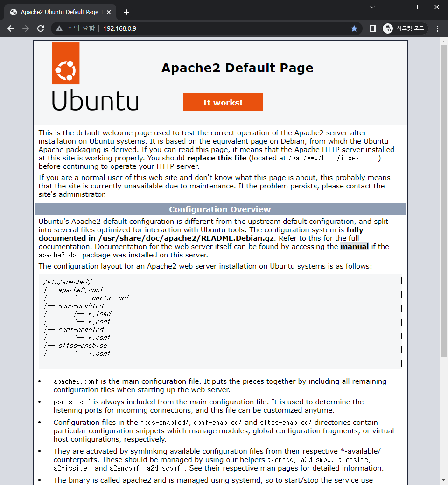Screen dimensions: 448x485
Task: Click the scrollbar down arrow
Action: [443, 481]
